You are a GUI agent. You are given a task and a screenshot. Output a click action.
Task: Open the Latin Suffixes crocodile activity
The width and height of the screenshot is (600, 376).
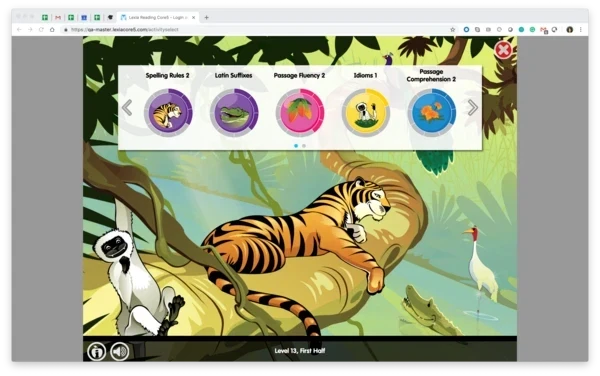point(234,113)
